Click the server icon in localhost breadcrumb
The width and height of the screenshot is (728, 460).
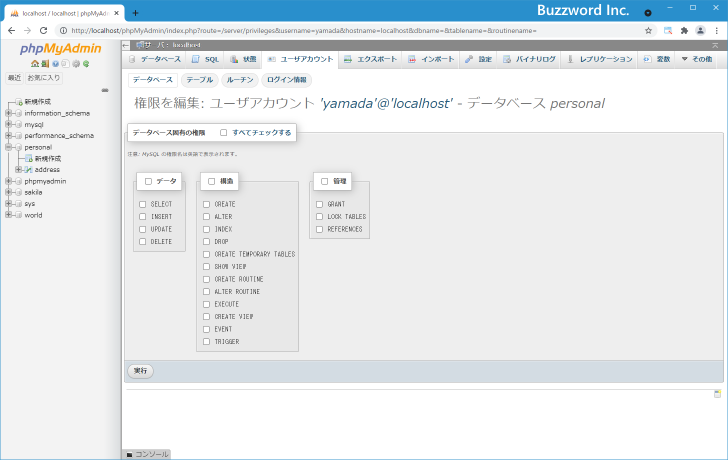click(x=140, y=45)
